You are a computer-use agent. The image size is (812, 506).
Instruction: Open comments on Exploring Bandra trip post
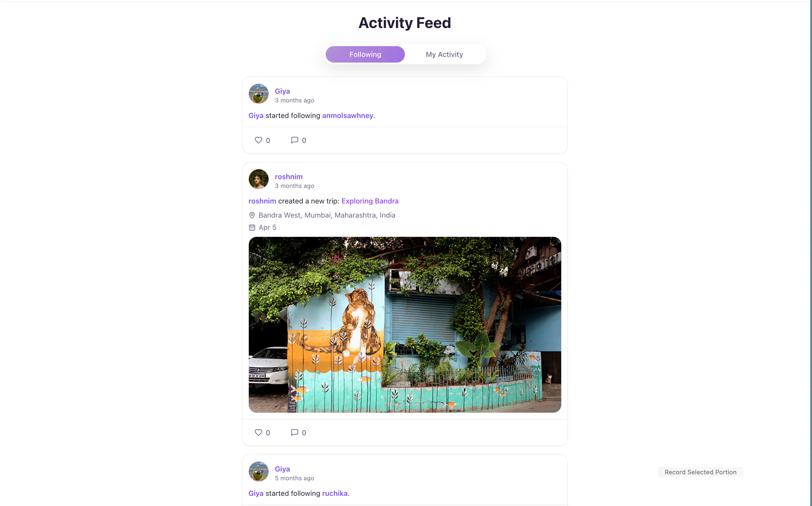coord(295,432)
